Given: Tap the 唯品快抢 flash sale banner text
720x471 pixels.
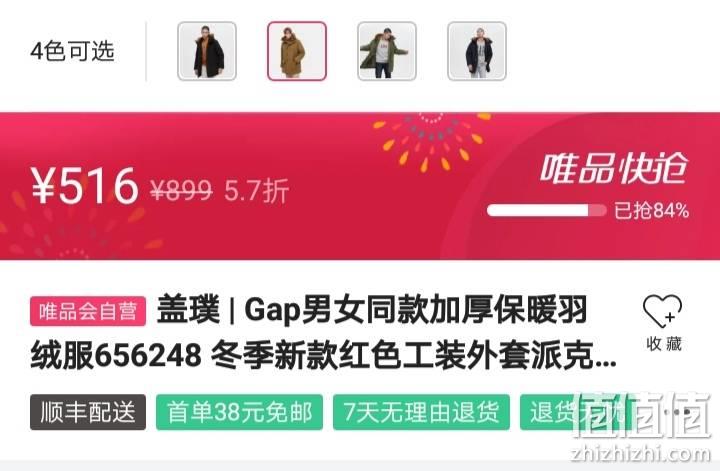Looking at the screenshot, I should (613, 169).
